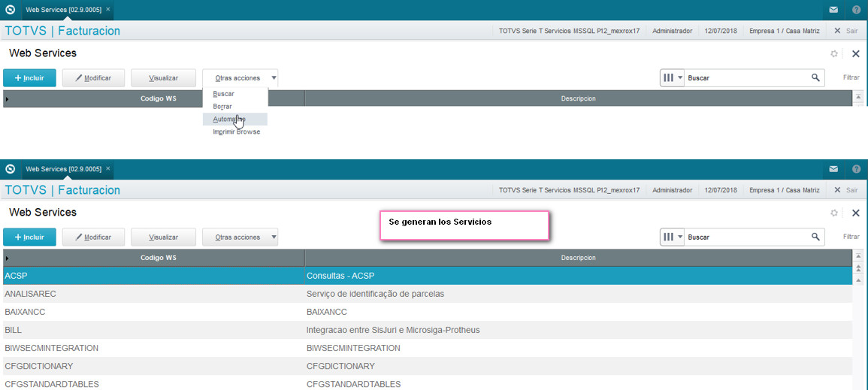The image size is (868, 390).
Task: Click 'Empresa 1 / Casa Matriz' in services-list window
Action: pos(784,190)
